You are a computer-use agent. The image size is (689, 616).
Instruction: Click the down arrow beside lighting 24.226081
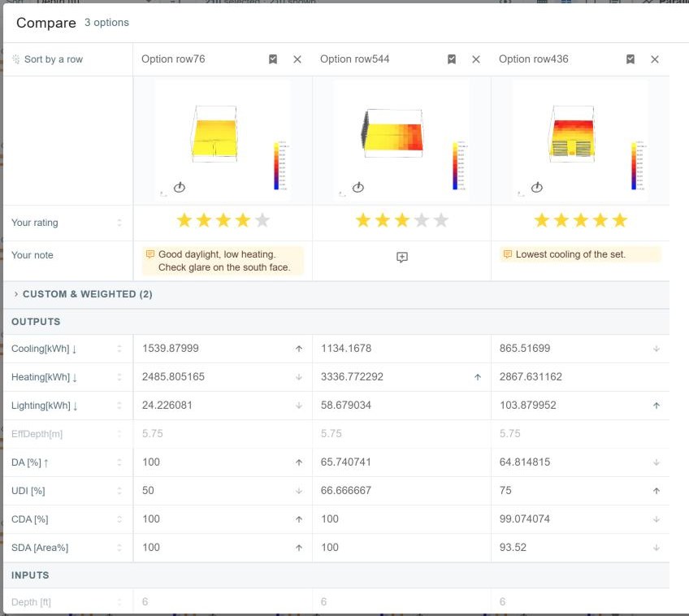(x=299, y=406)
